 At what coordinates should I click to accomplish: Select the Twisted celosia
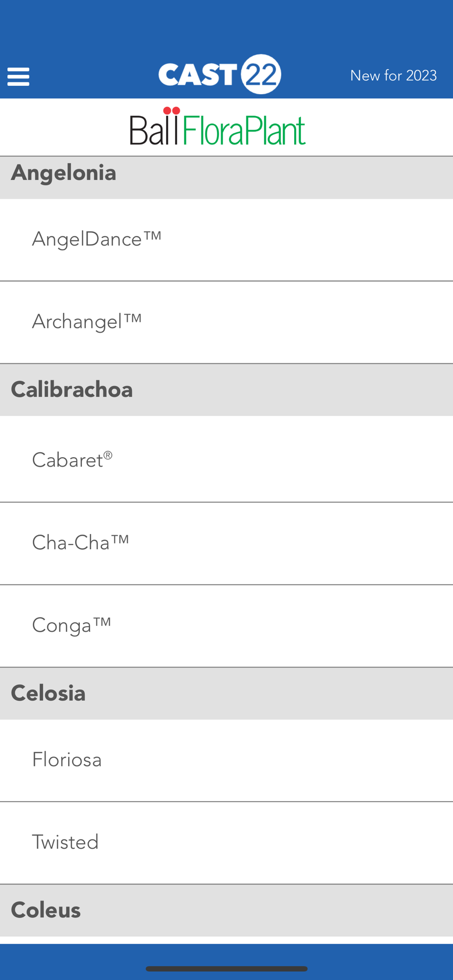pyautogui.click(x=226, y=843)
